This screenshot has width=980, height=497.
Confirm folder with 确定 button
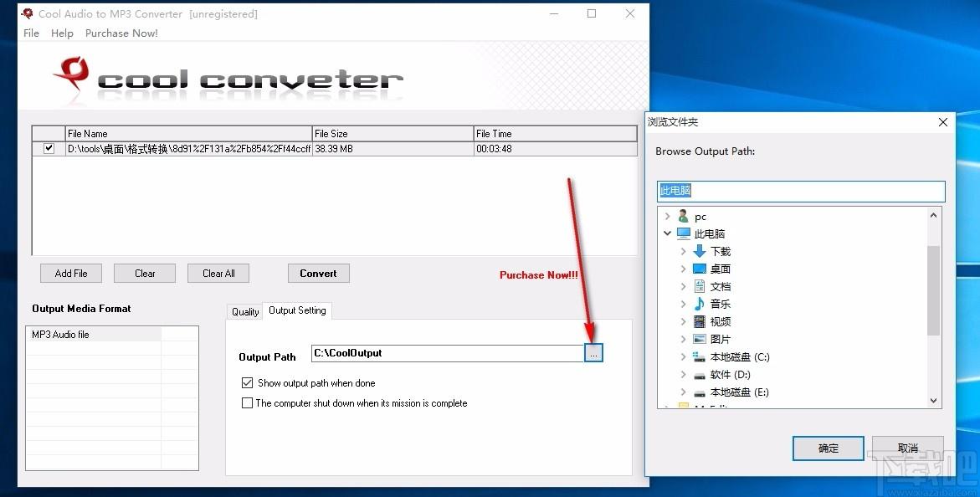click(x=829, y=448)
